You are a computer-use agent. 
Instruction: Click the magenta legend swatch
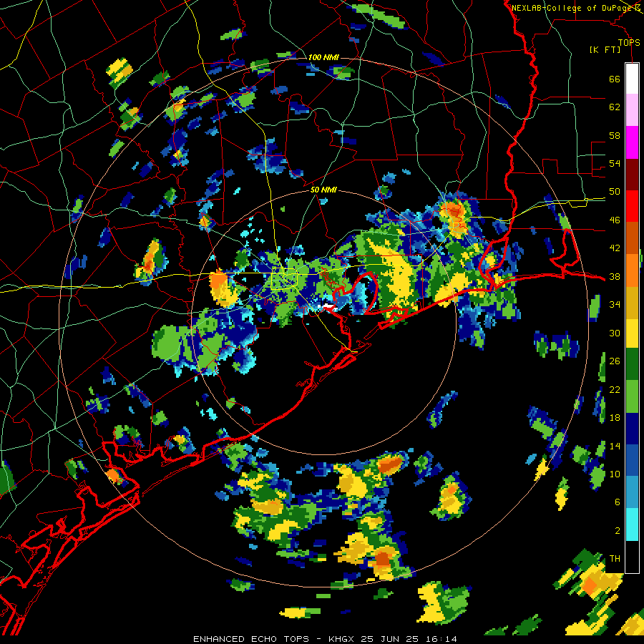click(x=632, y=142)
